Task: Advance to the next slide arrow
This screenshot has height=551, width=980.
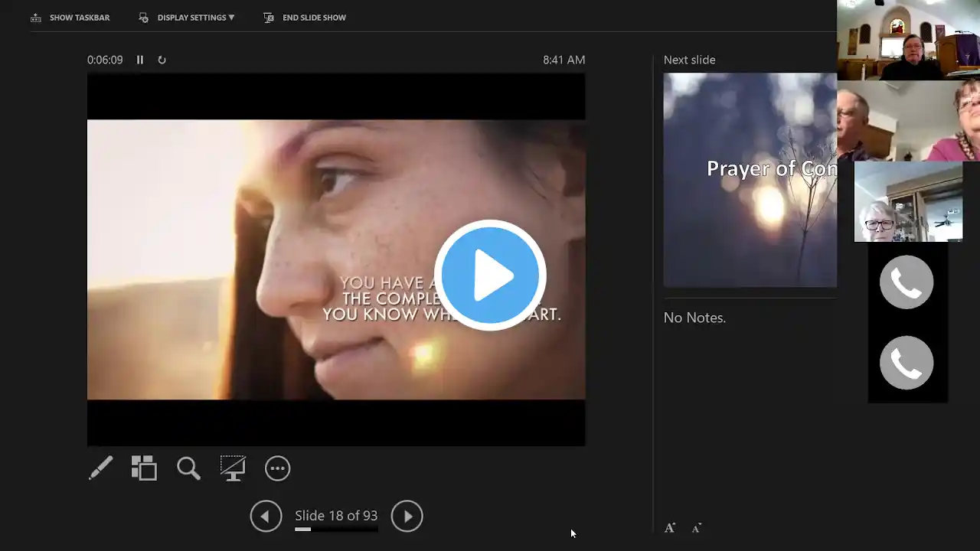Action: [x=407, y=516]
